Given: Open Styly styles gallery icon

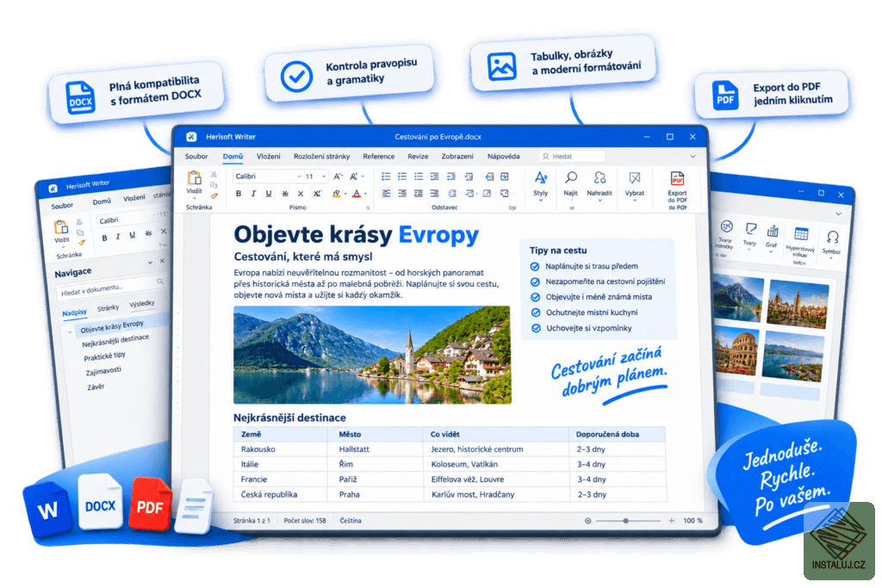Looking at the screenshot, I should point(541,178).
